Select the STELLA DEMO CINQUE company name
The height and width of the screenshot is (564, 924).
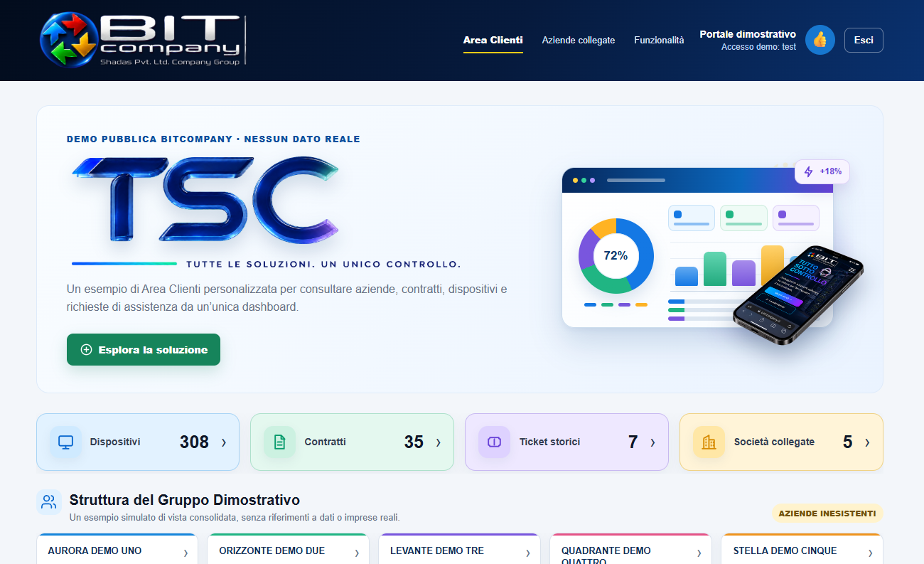click(785, 550)
